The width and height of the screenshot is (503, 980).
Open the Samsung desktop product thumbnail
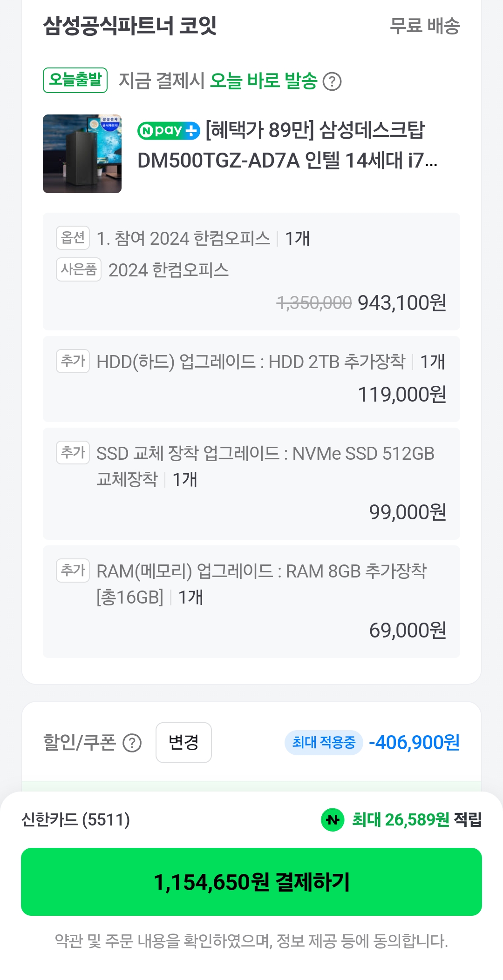pyautogui.click(x=82, y=154)
